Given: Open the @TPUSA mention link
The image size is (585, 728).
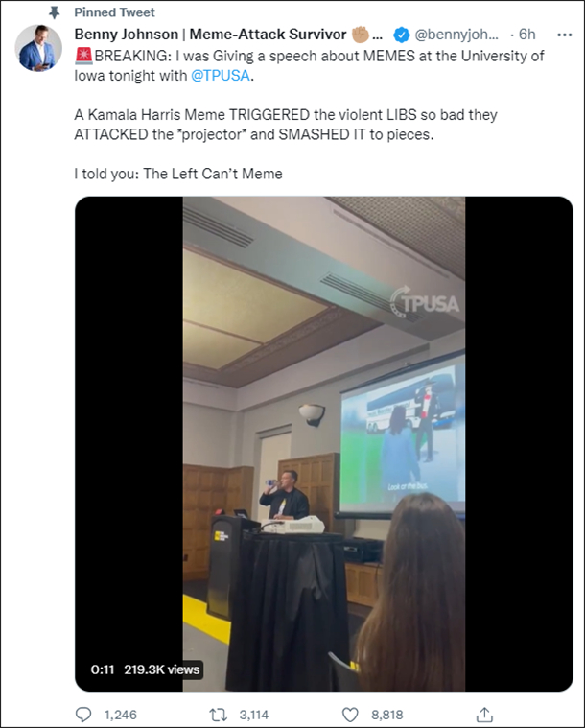Looking at the screenshot, I should click(220, 75).
